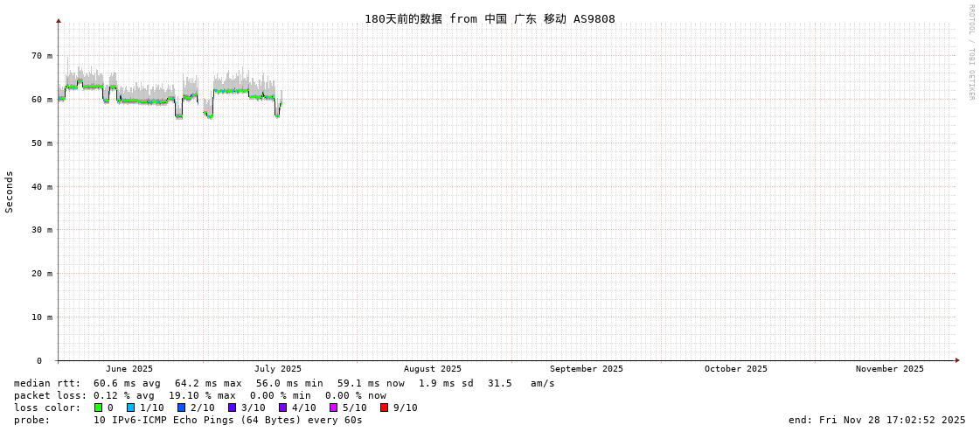Select the red 9/10 loss color swatch
Viewport: 980px width, 432px height.
pos(384,408)
